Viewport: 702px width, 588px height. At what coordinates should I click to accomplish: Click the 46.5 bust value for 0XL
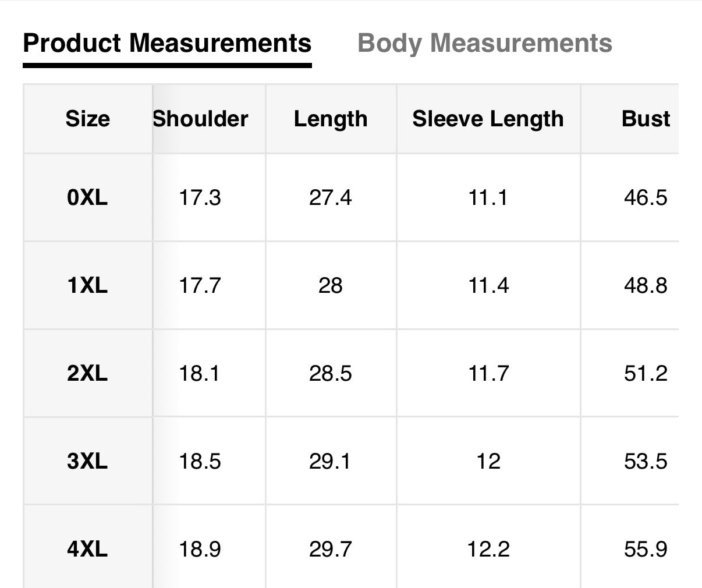coord(646,197)
